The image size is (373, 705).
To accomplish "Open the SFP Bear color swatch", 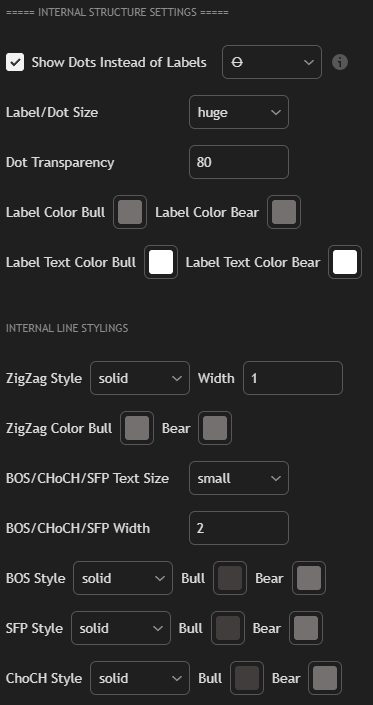I will click(x=306, y=628).
